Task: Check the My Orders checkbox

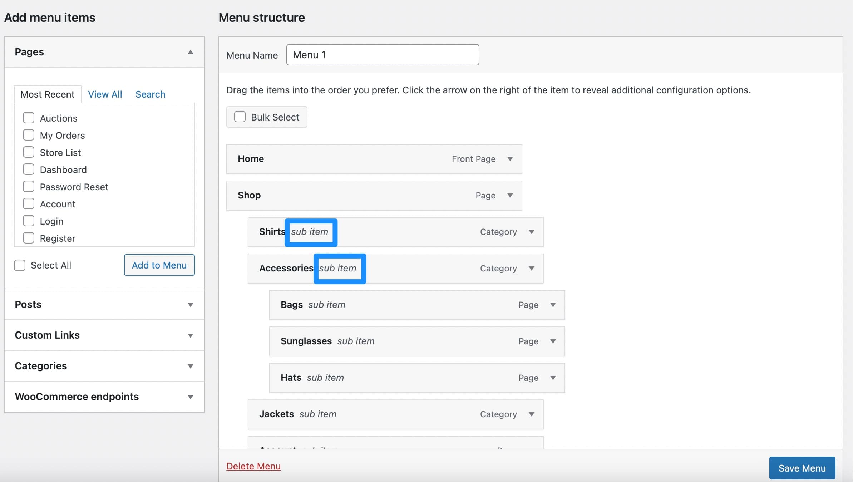Action: tap(28, 134)
